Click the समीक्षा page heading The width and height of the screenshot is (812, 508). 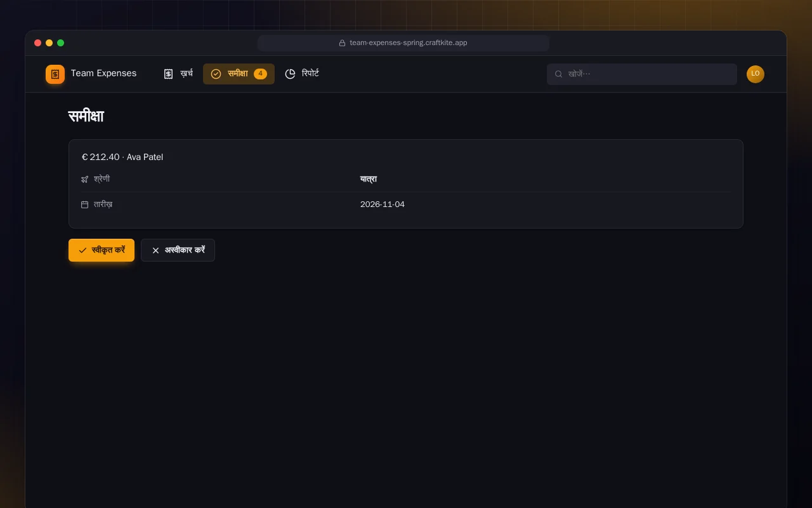point(86,116)
